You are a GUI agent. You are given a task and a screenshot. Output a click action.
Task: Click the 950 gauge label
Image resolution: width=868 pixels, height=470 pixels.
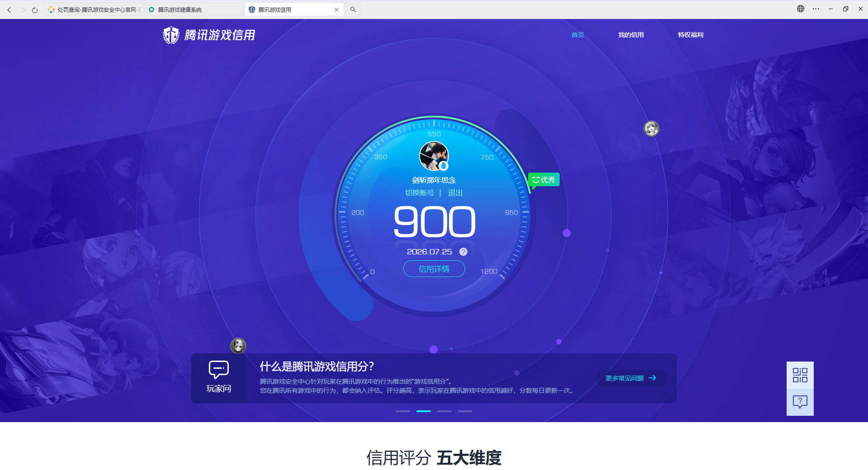[x=511, y=212]
